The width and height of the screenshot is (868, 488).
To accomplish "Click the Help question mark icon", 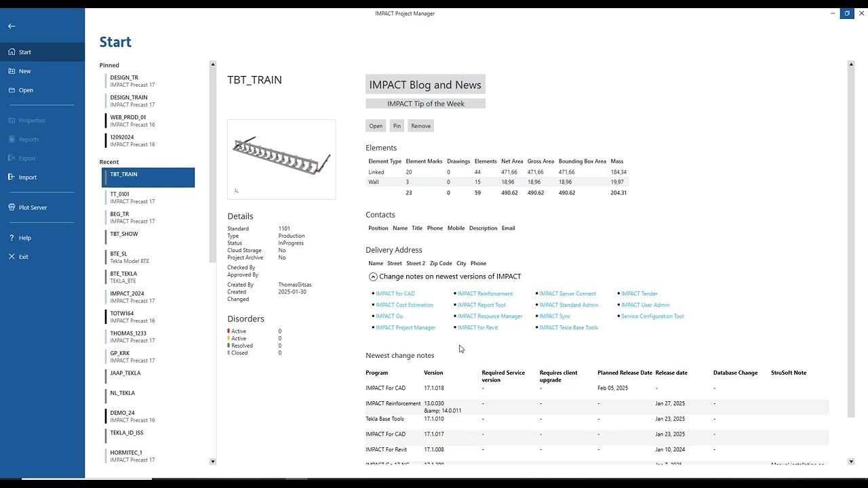I will (x=12, y=238).
